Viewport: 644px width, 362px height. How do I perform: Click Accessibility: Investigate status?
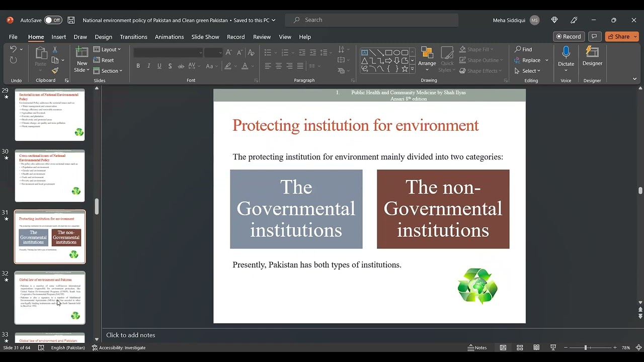click(119, 347)
